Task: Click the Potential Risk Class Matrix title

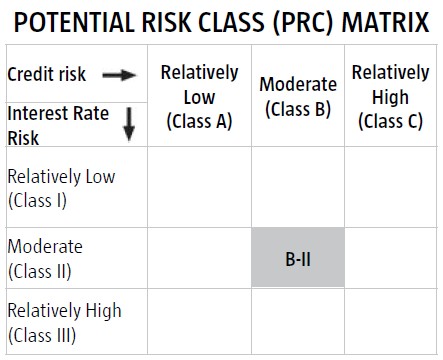Action: click(x=221, y=22)
